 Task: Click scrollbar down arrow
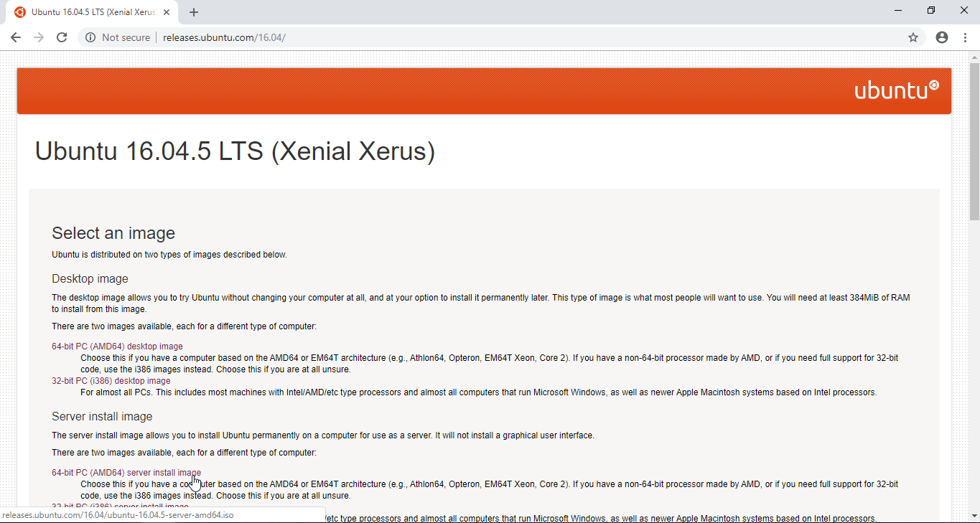974,517
